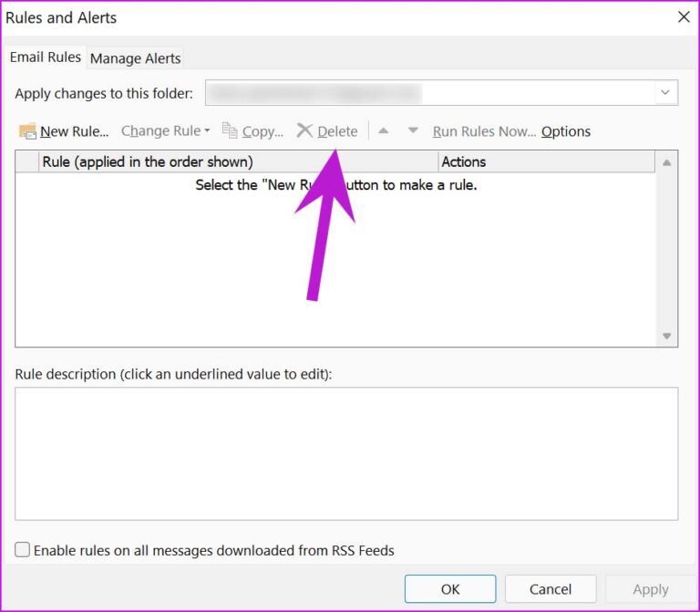Move rule down with the down arrow
The image size is (700, 612).
pyautogui.click(x=413, y=130)
